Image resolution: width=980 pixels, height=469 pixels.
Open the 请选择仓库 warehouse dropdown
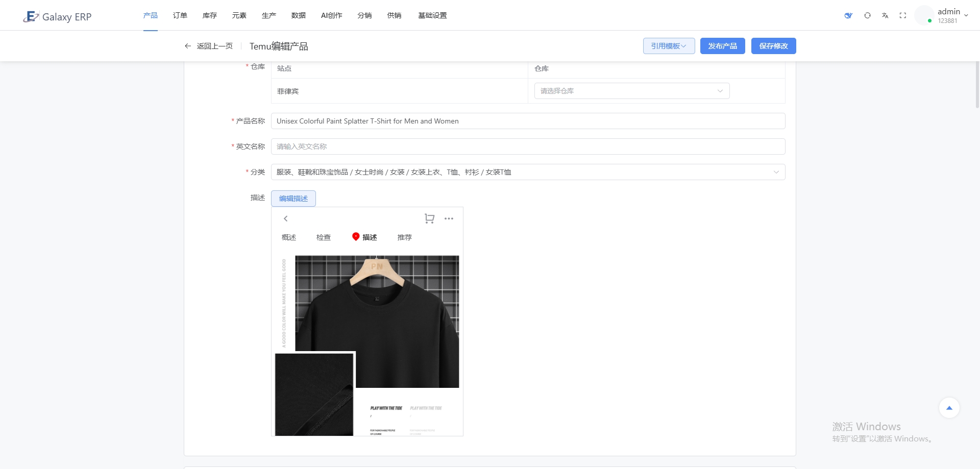(631, 91)
